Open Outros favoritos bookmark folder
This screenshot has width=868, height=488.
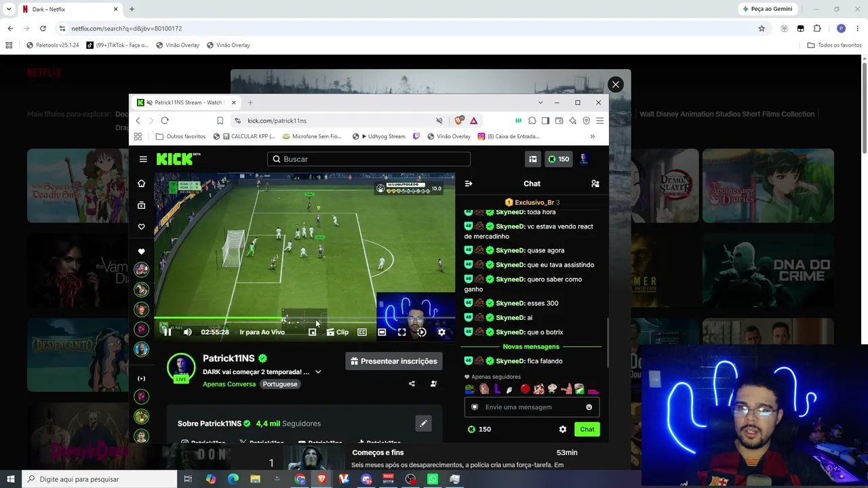click(x=180, y=136)
